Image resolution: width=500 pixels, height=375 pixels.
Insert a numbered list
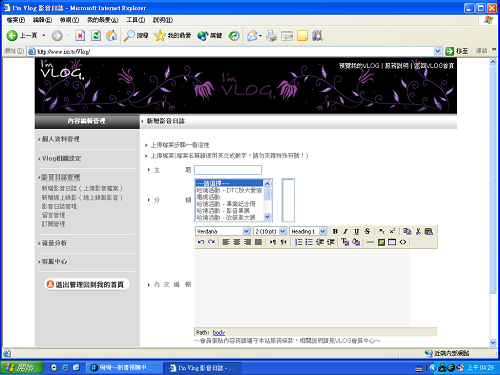point(298,242)
